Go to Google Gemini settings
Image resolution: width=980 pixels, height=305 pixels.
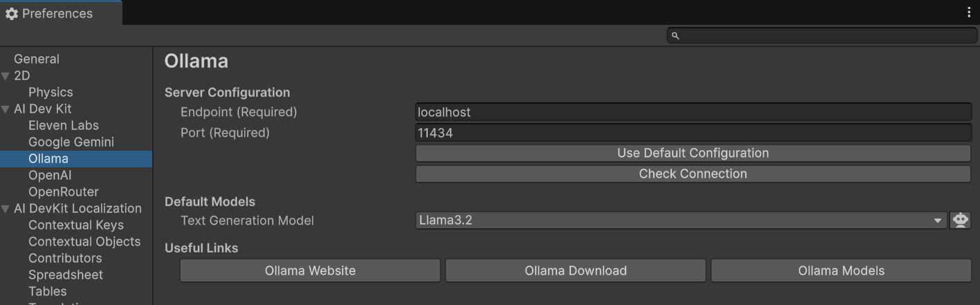[71, 142]
